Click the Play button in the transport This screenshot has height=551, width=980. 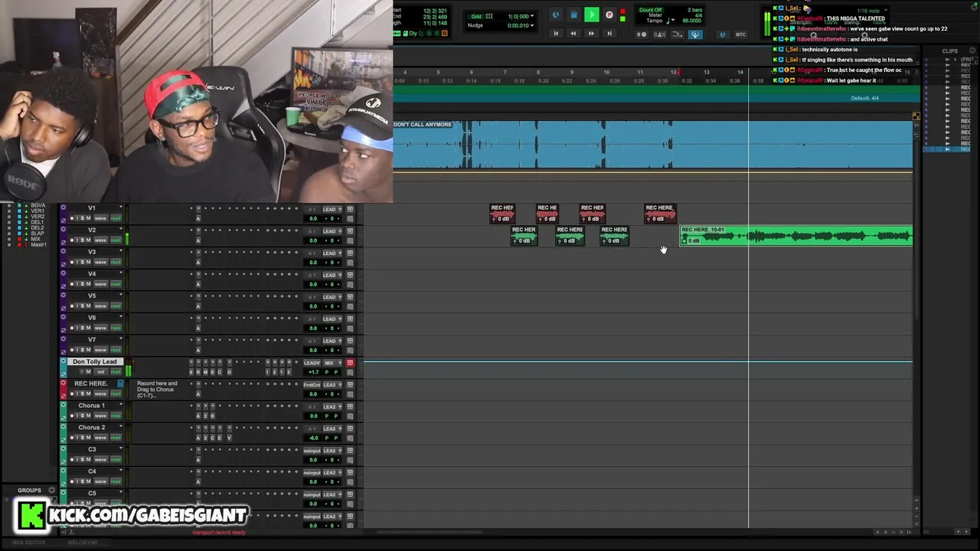(591, 15)
